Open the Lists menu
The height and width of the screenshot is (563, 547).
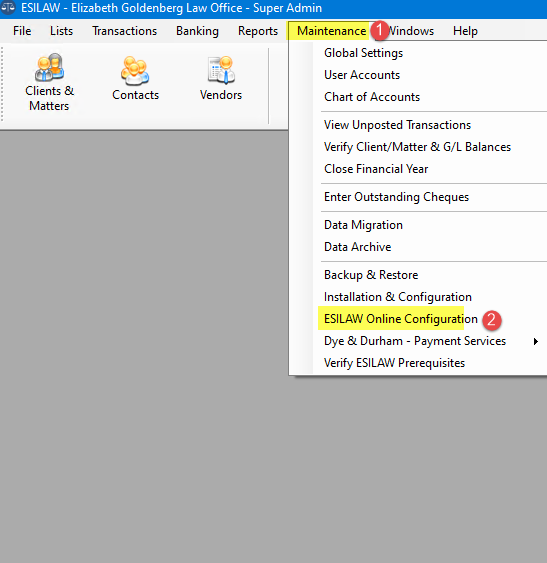[61, 31]
